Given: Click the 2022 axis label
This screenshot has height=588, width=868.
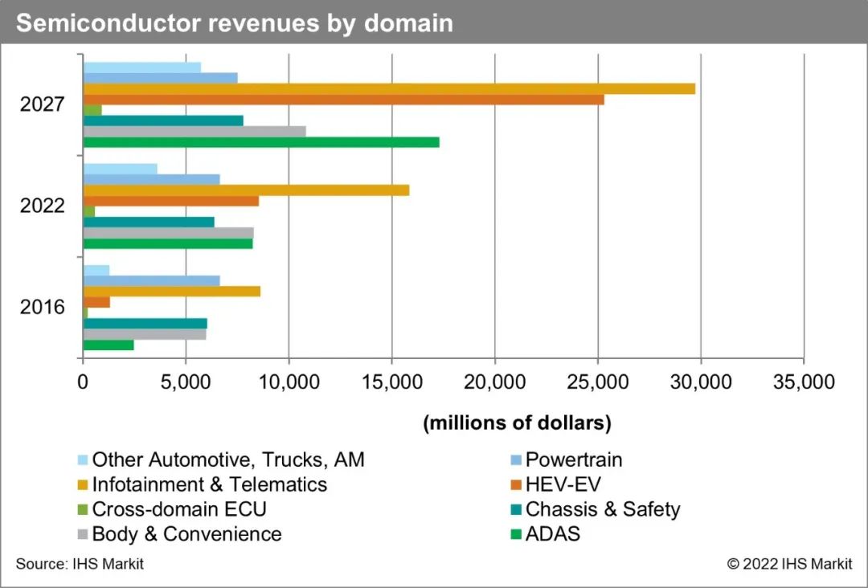Looking at the screenshot, I should pyautogui.click(x=42, y=206).
